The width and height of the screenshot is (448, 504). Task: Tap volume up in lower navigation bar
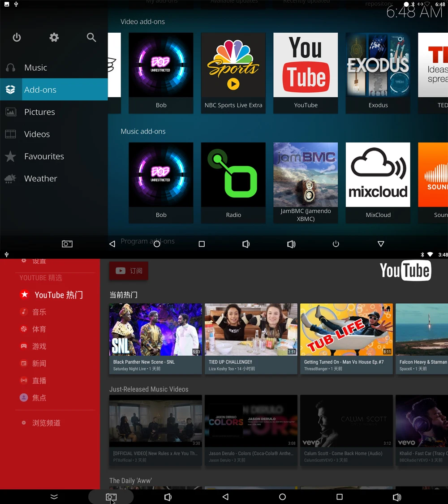(397, 497)
